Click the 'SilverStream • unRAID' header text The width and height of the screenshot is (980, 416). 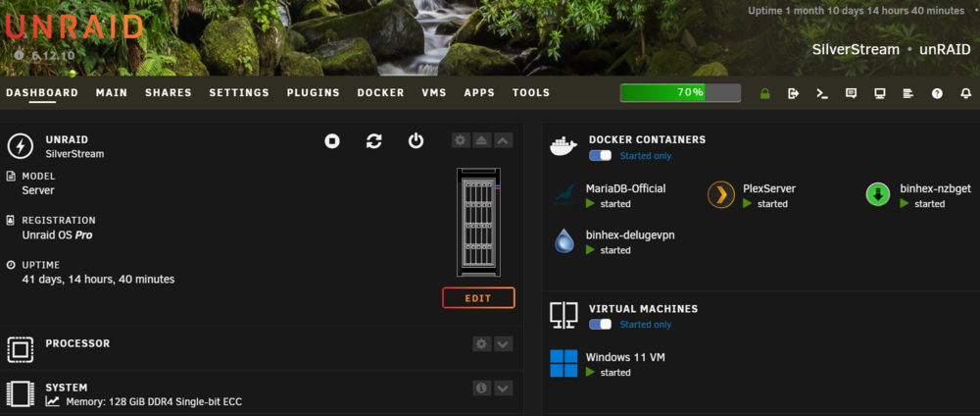891,49
